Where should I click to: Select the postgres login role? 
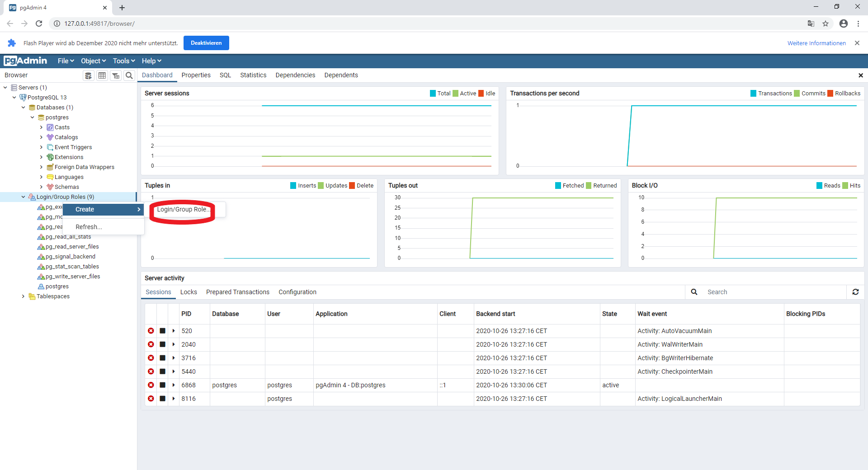point(57,287)
